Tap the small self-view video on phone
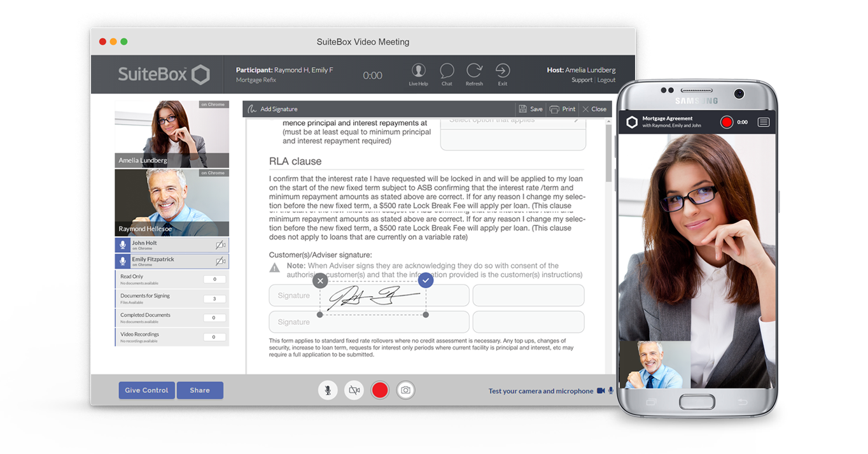868x454 pixels. pos(654,365)
